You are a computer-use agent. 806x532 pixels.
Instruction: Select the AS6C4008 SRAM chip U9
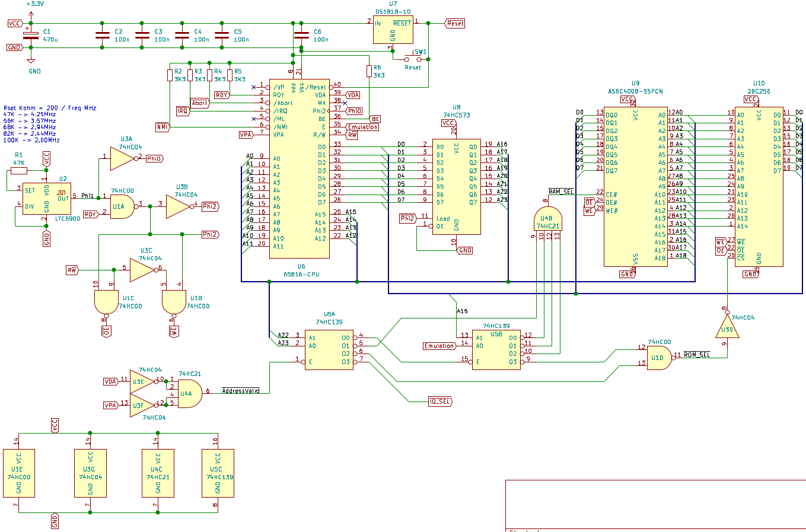click(635, 187)
